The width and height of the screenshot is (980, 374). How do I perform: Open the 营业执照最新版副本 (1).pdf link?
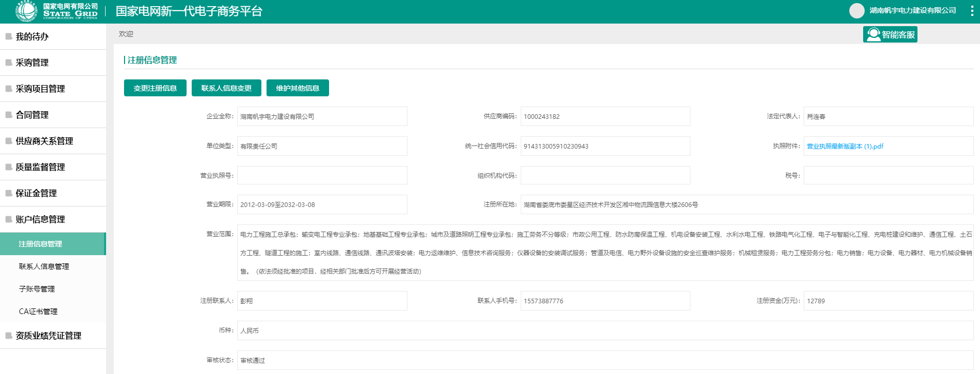pos(845,146)
